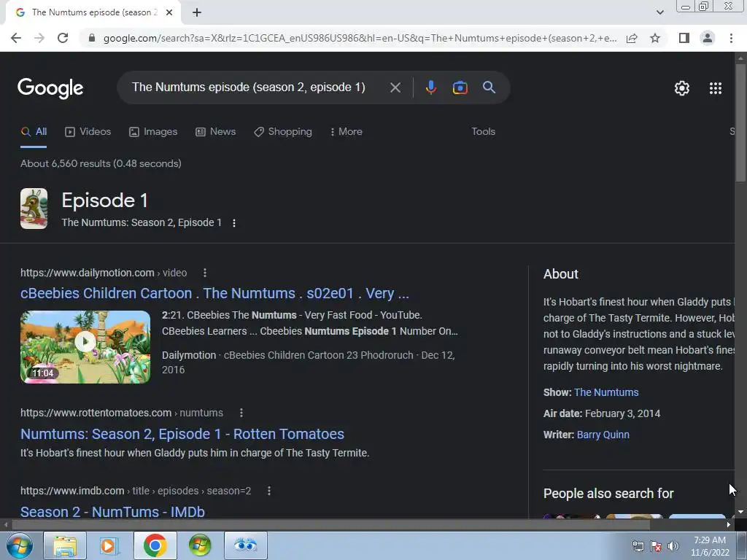Open options beside Season 2, Episode 1 subtitle

tap(234, 223)
